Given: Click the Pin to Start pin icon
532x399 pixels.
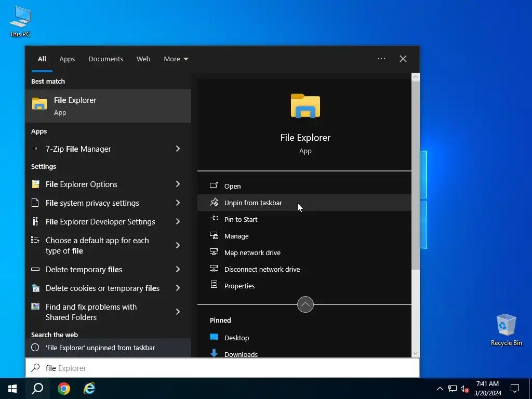Looking at the screenshot, I should (214, 219).
